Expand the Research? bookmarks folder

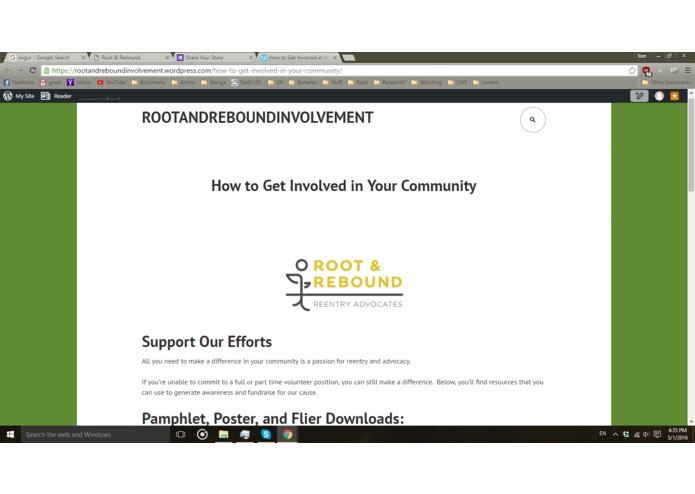click(x=390, y=82)
